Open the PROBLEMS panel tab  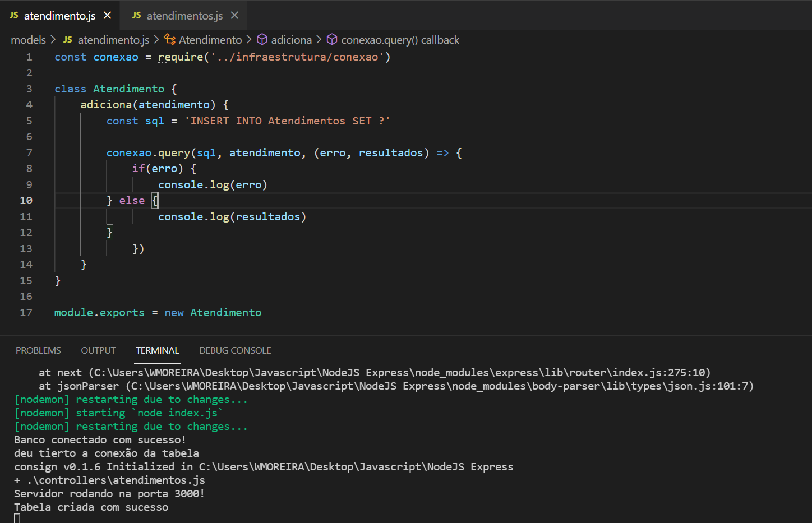[x=38, y=350]
